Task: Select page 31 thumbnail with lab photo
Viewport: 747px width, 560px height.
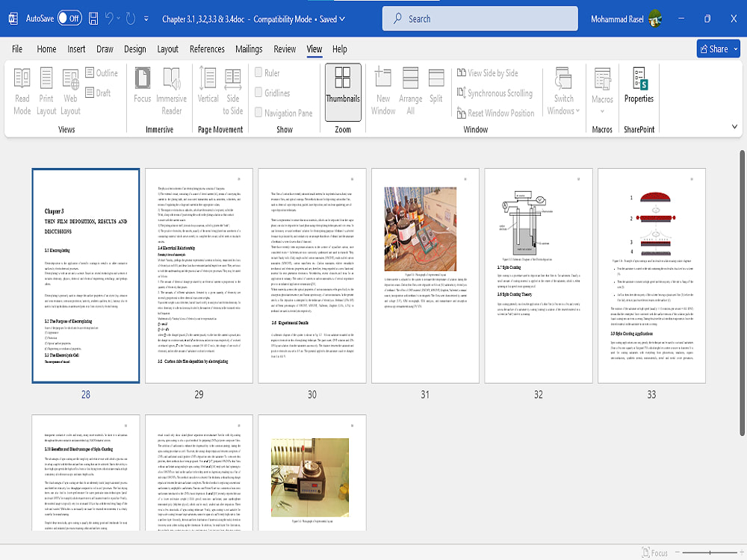Action: click(x=425, y=276)
